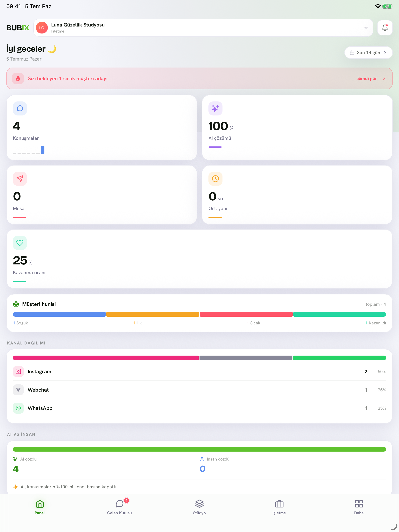Click the arrow beside Şimdi gör
399x532 pixels.
(384, 78)
